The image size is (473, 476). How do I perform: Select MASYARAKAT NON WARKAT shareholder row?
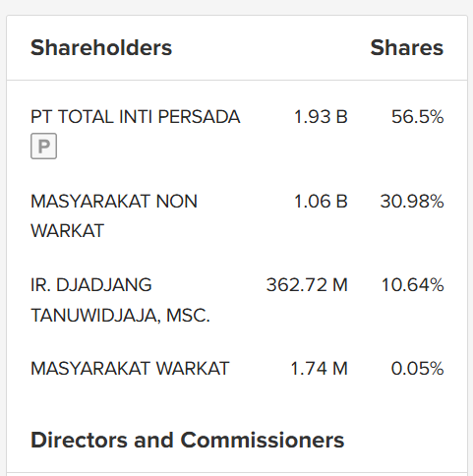pyautogui.click(x=237, y=215)
